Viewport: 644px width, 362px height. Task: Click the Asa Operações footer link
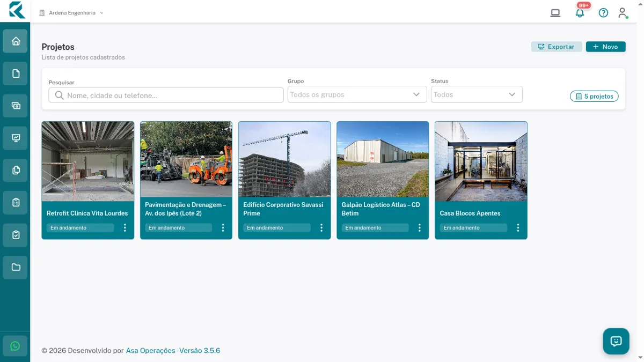pos(150,351)
